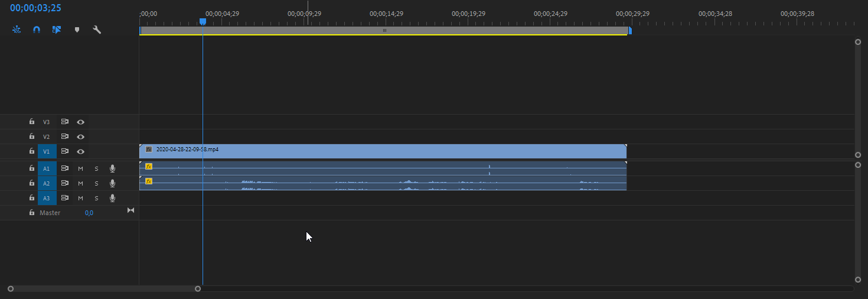Open Timeline Display Settings wrench

pos(97,30)
